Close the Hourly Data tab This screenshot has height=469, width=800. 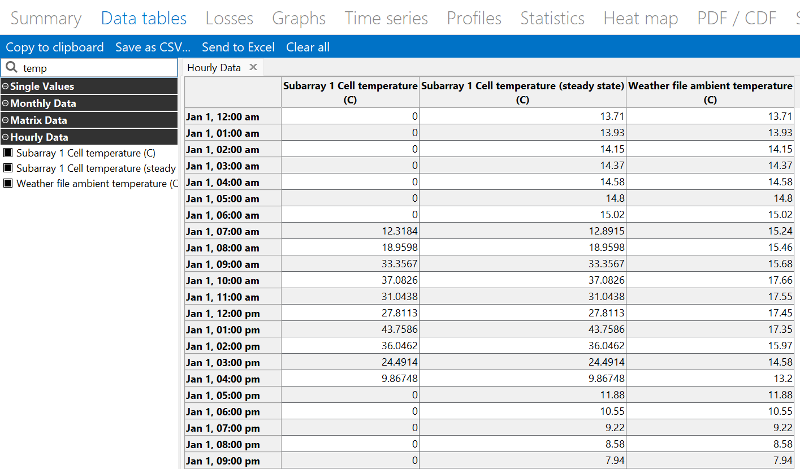253,67
